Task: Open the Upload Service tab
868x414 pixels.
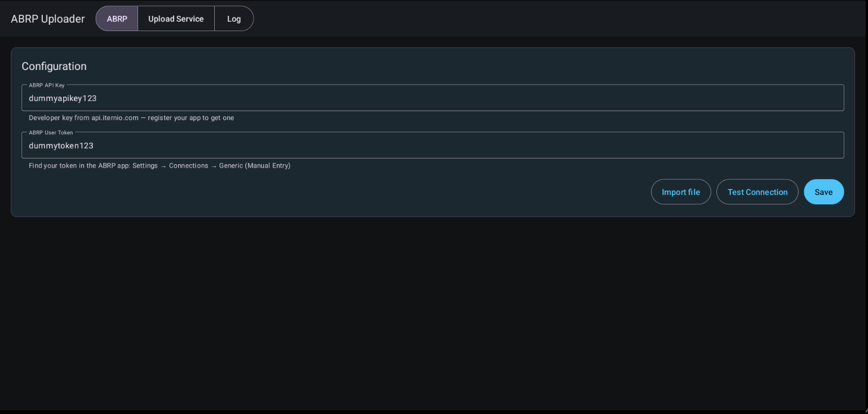Action: click(176, 19)
